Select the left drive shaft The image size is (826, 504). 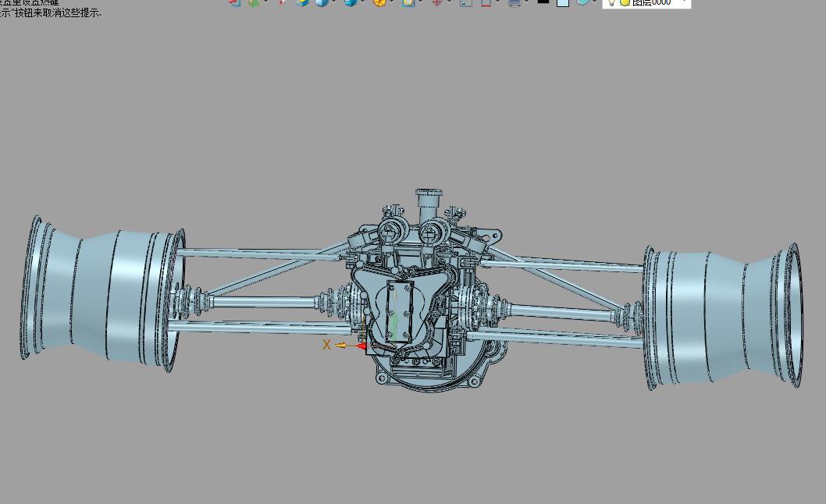click(263, 302)
